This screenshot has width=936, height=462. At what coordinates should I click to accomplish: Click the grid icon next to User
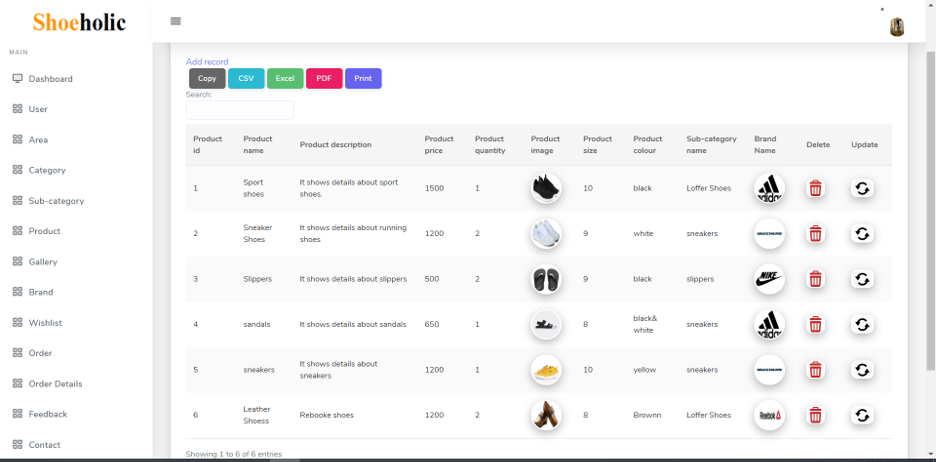[x=17, y=109]
